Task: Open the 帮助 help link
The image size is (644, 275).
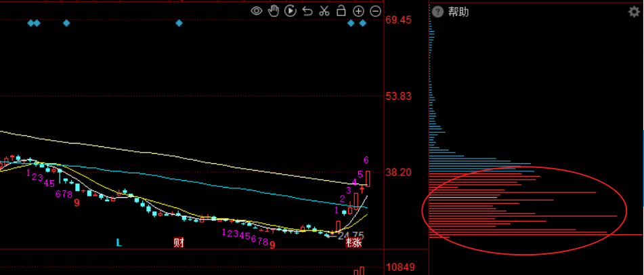Action: pyautogui.click(x=458, y=12)
